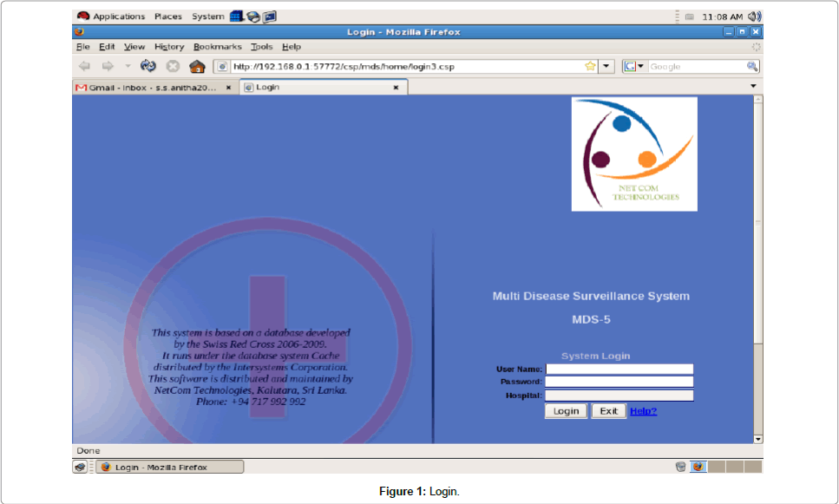Click the Back navigation arrow
The height and width of the screenshot is (504, 839).
[x=84, y=66]
